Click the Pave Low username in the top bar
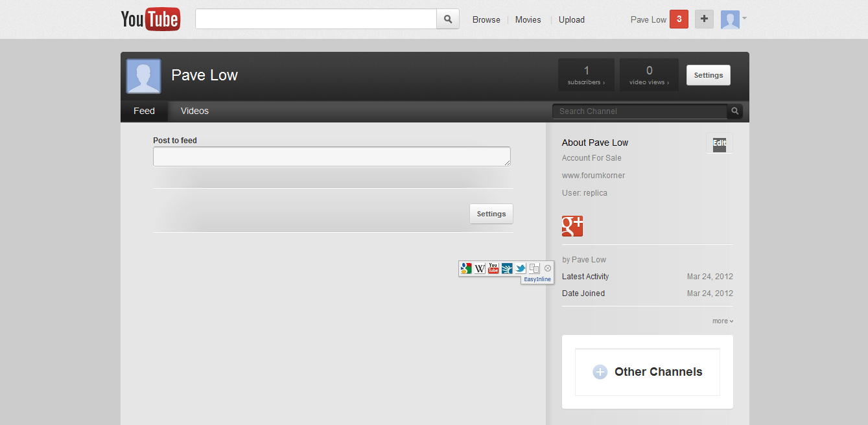The image size is (868, 425). [x=648, y=20]
